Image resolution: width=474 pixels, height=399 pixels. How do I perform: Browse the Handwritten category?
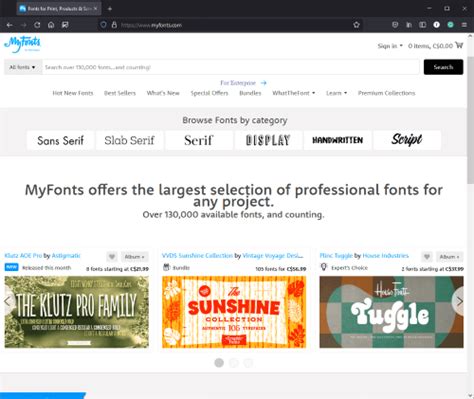coord(337,140)
